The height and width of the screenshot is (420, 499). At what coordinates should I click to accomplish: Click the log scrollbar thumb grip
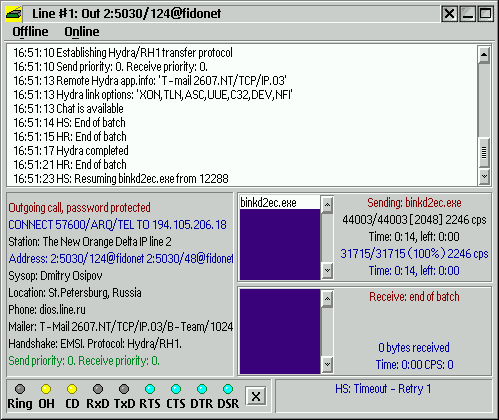(x=484, y=153)
